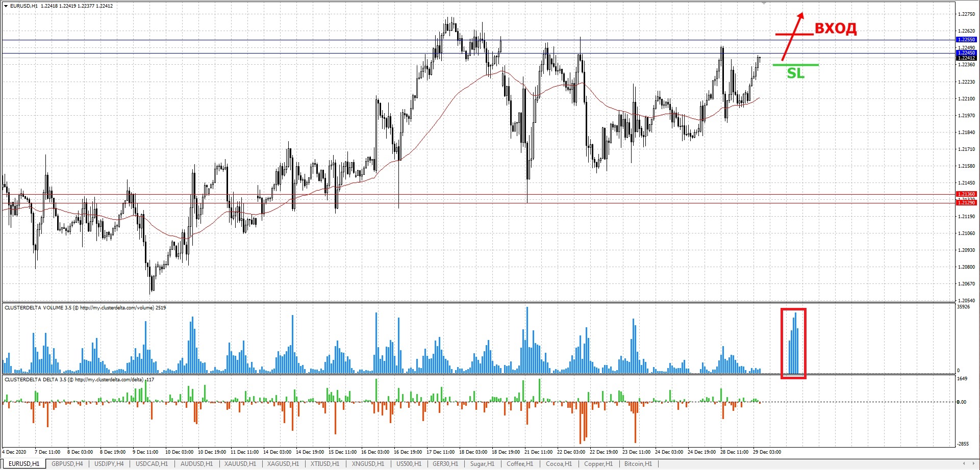This screenshot has width=980, height=470.
Task: Click the gray chart shift triangle marker
Action: coord(764,3)
